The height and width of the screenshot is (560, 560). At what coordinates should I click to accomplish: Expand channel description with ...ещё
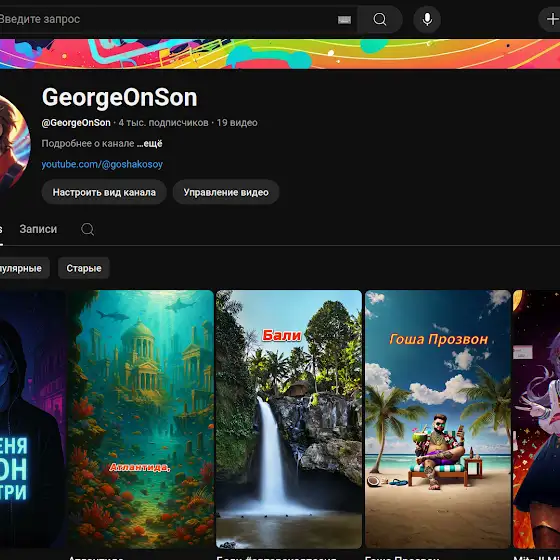[149, 143]
